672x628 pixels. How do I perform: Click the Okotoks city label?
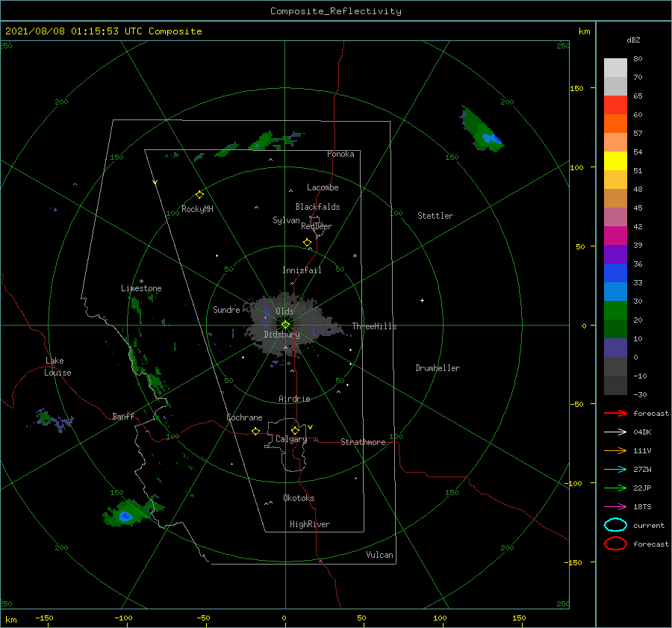[x=299, y=498]
